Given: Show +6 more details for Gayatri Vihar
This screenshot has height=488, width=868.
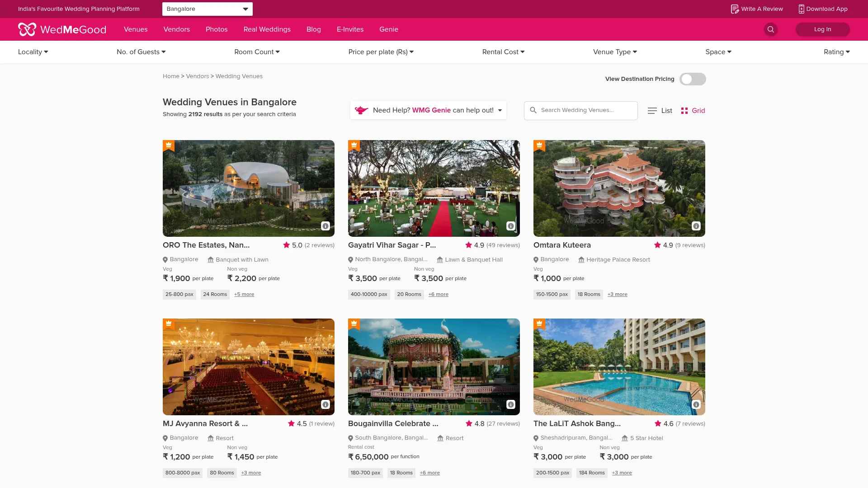Looking at the screenshot, I should [438, 294].
